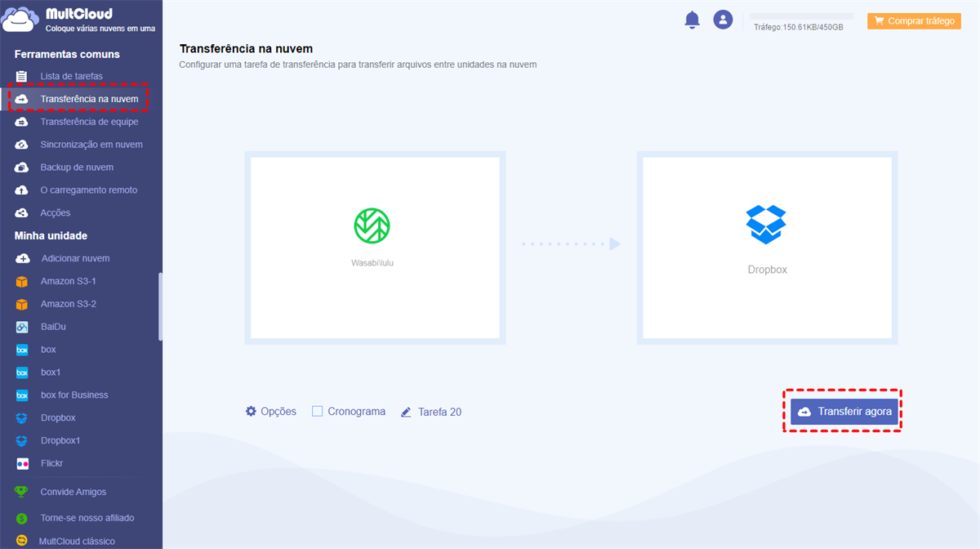The height and width of the screenshot is (549, 980).
Task: Click the Convide Amigos trophy icon
Action: pyautogui.click(x=22, y=492)
